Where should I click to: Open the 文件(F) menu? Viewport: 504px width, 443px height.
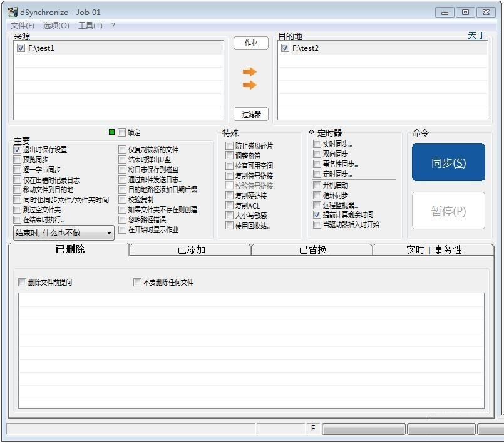(x=22, y=26)
